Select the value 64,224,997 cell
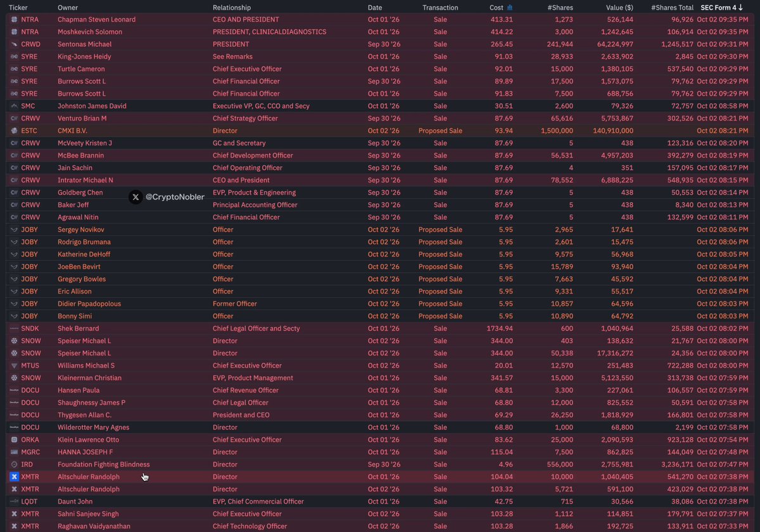The height and width of the screenshot is (532, 760). click(614, 44)
